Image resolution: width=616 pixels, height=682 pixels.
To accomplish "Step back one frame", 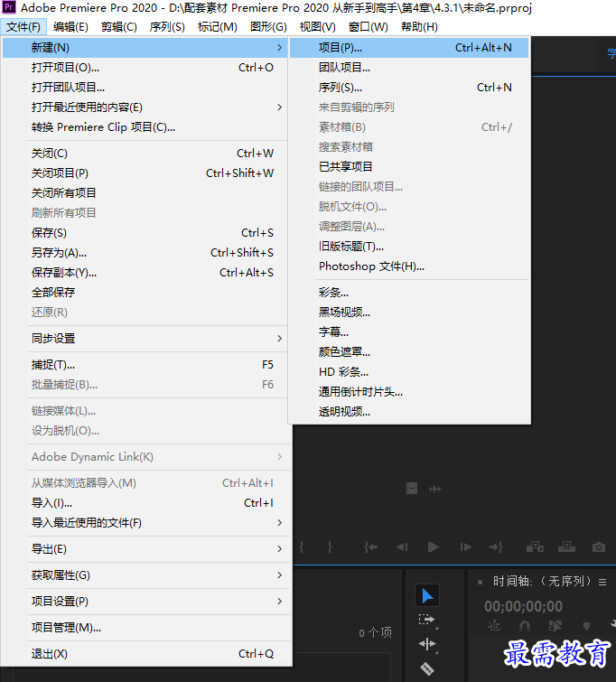I will coord(402,547).
